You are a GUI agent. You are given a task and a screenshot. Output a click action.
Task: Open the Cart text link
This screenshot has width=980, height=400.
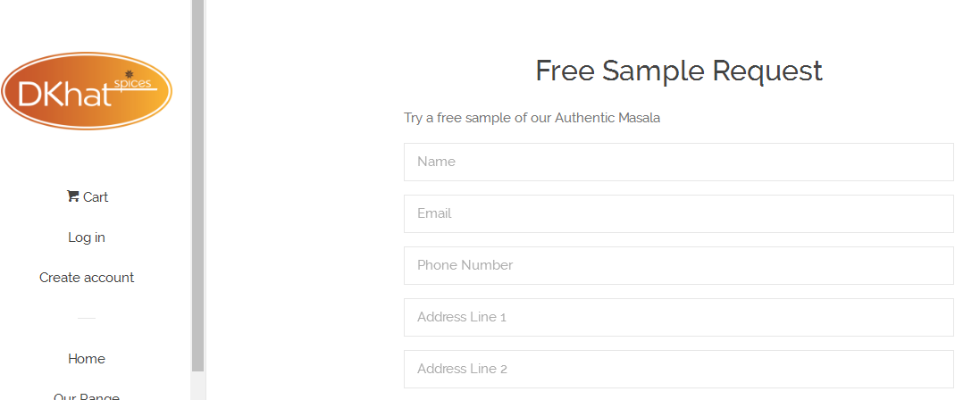(x=96, y=197)
